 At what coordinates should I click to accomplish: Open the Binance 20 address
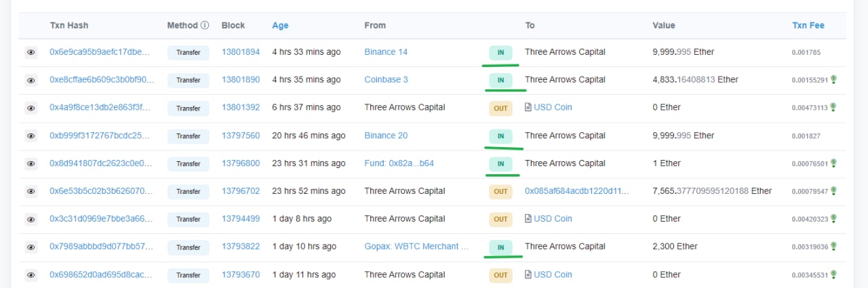click(386, 136)
